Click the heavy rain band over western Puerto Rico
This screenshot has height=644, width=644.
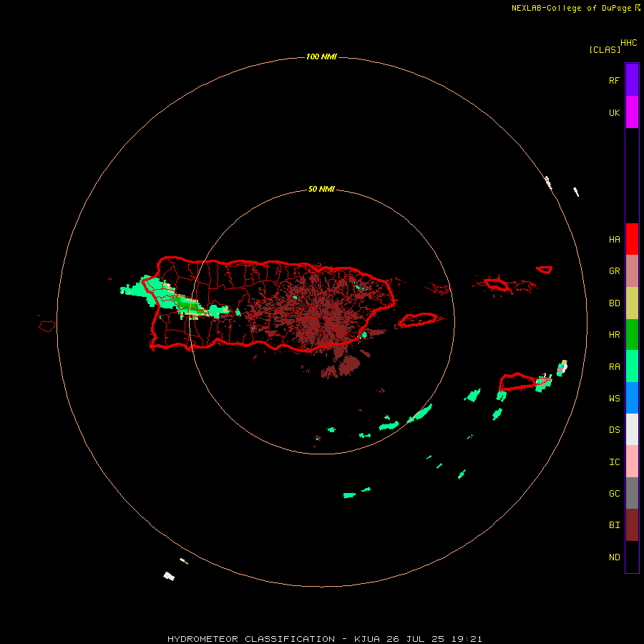click(187, 306)
